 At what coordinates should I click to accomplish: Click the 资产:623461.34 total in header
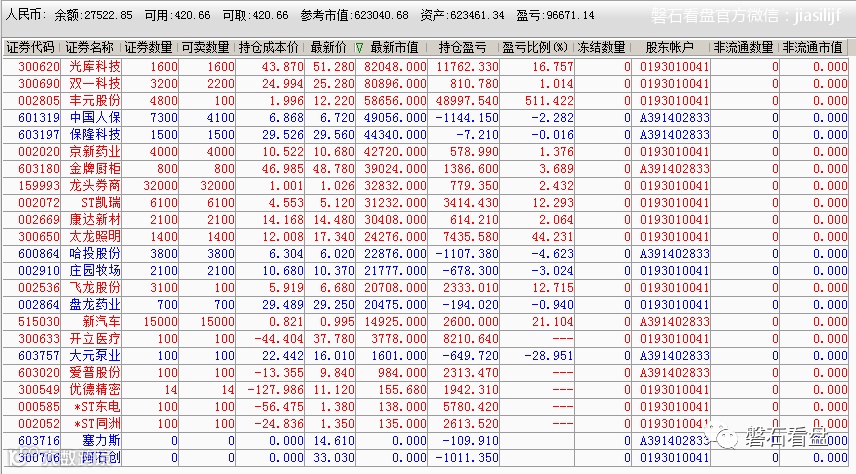(462, 15)
